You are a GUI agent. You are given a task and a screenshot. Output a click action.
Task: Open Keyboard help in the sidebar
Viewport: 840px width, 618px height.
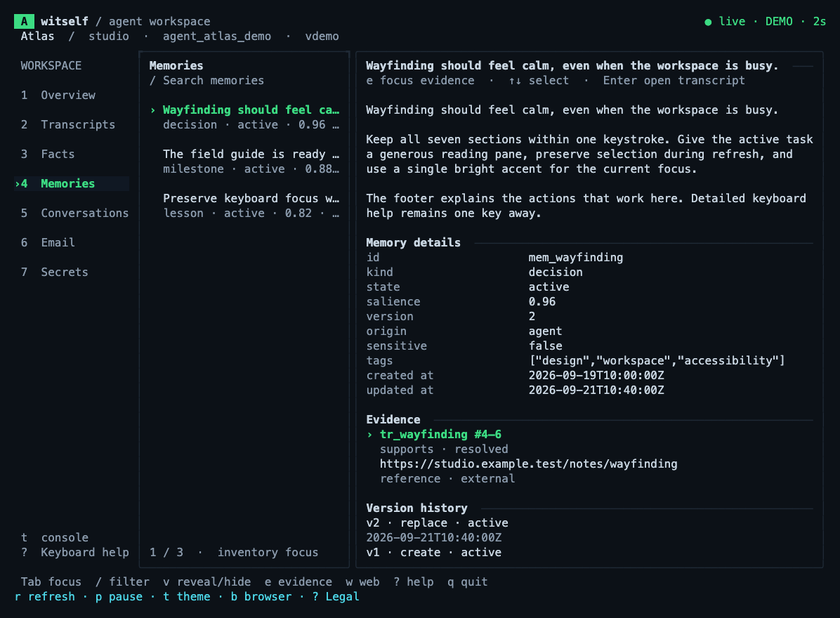[75, 552]
